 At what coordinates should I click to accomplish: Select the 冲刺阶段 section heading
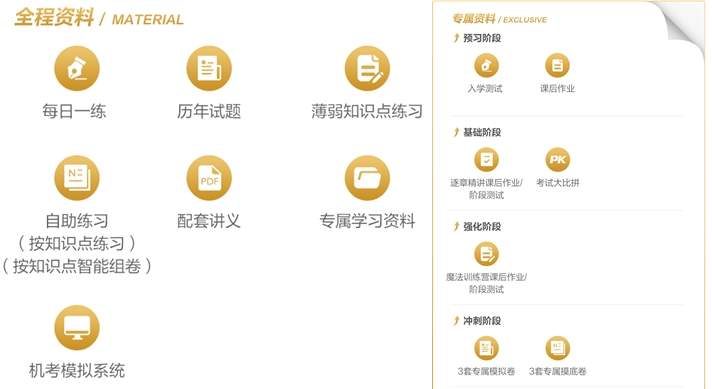[482, 320]
